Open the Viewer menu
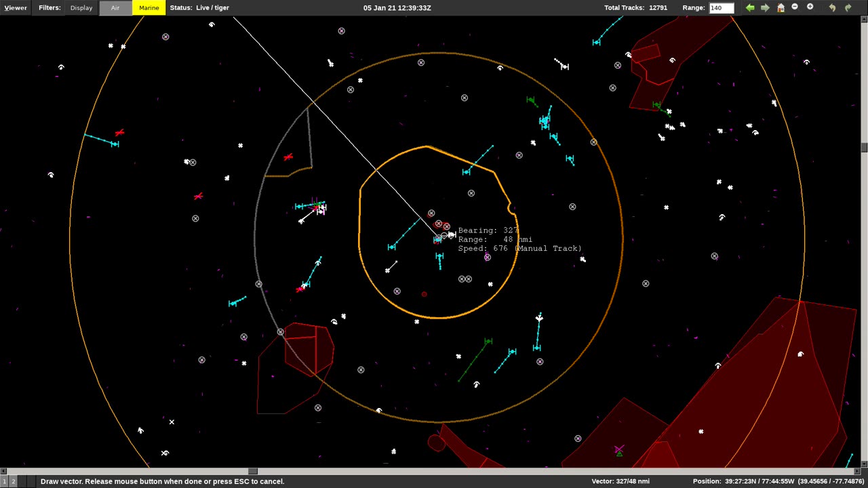868x488 pixels. click(16, 7)
